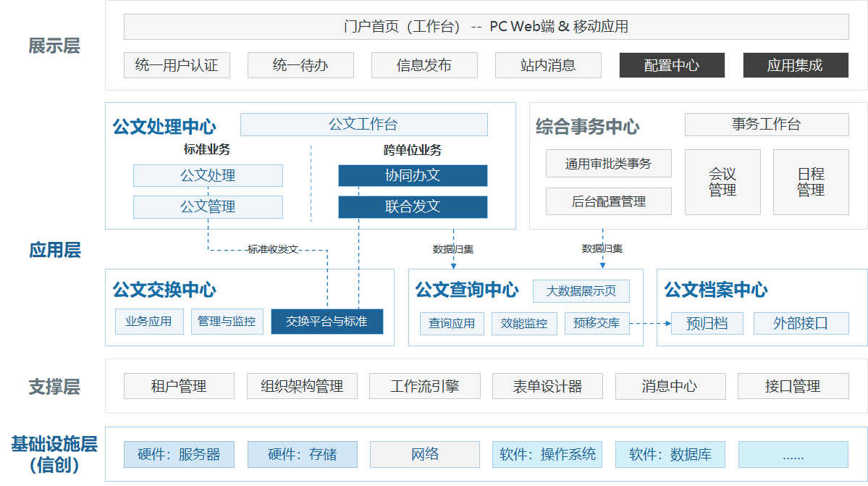Click the 大数据展示页 box
The image size is (868, 486).
[581, 291]
